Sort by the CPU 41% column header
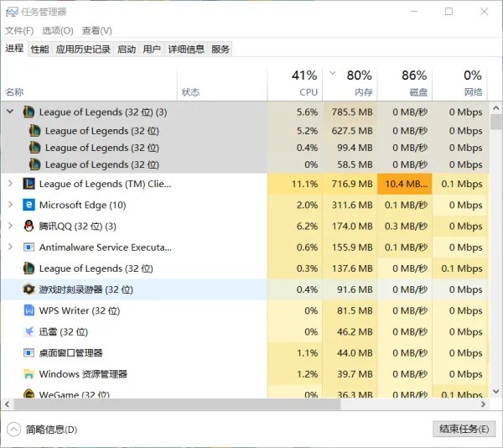 (295, 85)
